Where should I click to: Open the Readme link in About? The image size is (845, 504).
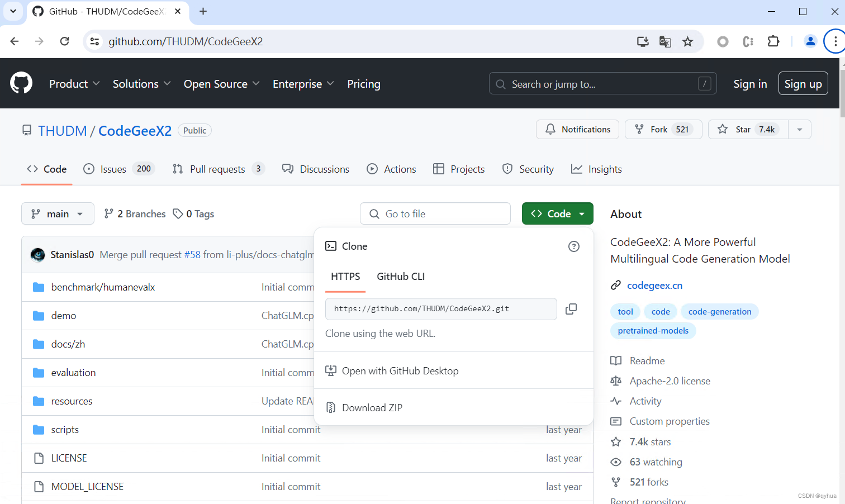pyautogui.click(x=638, y=361)
